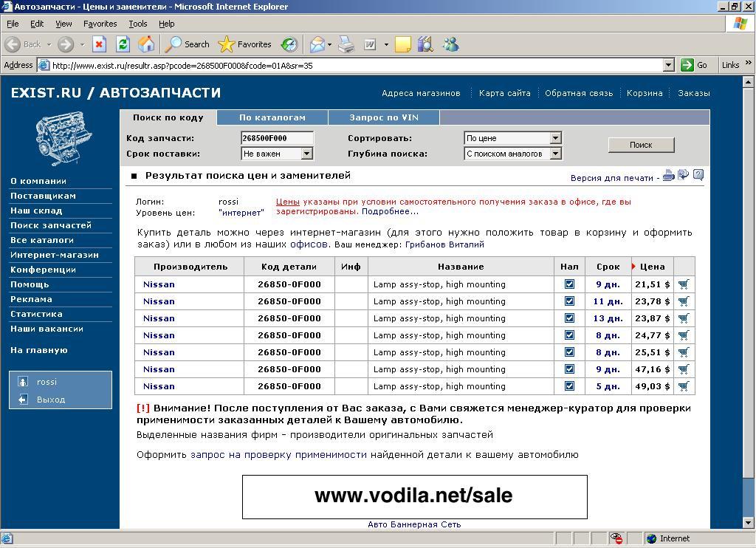This screenshot has height=548, width=756.
Task: Click the browser Back arrow icon
Action: click(13, 44)
